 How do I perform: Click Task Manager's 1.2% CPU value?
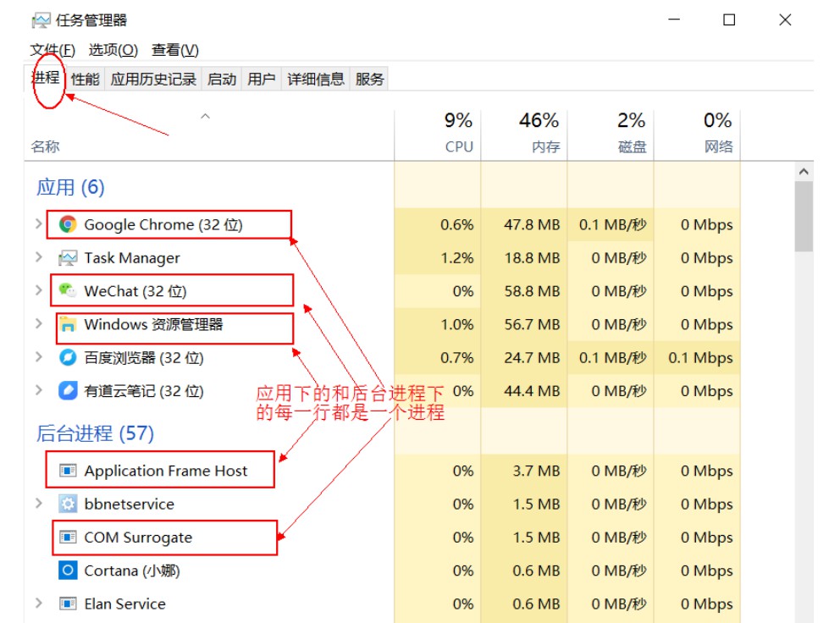point(457,257)
